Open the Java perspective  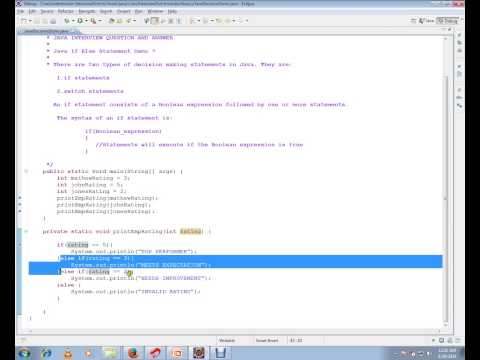(x=426, y=21)
